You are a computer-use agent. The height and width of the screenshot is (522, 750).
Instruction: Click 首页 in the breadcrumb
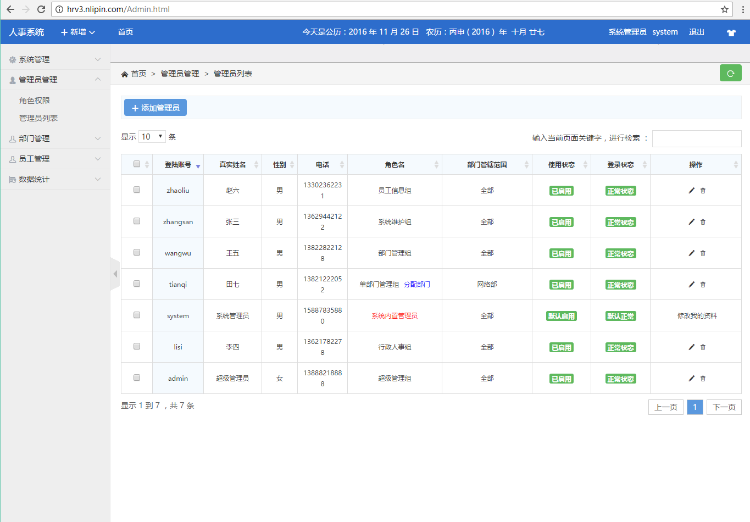coord(139,74)
